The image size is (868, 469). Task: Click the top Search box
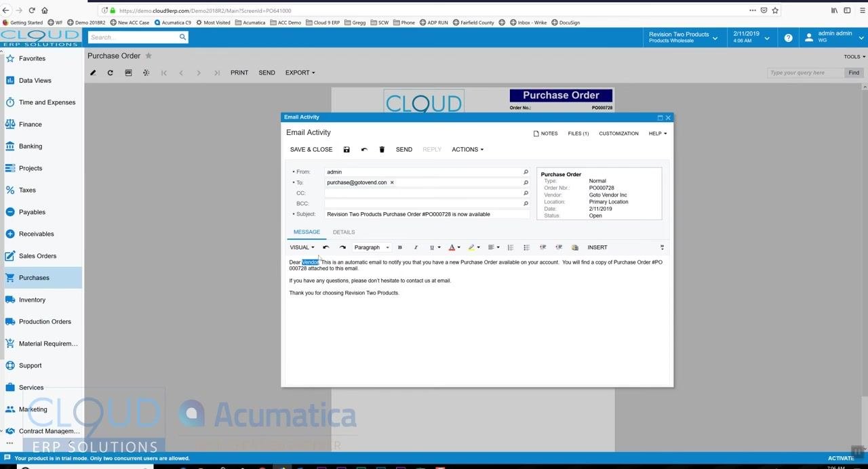[132, 37]
